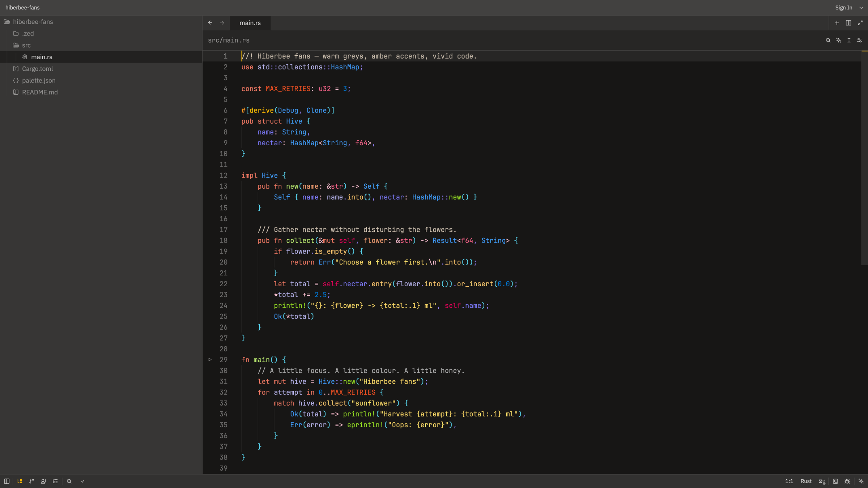Expand the .zed folder

(x=101, y=33)
